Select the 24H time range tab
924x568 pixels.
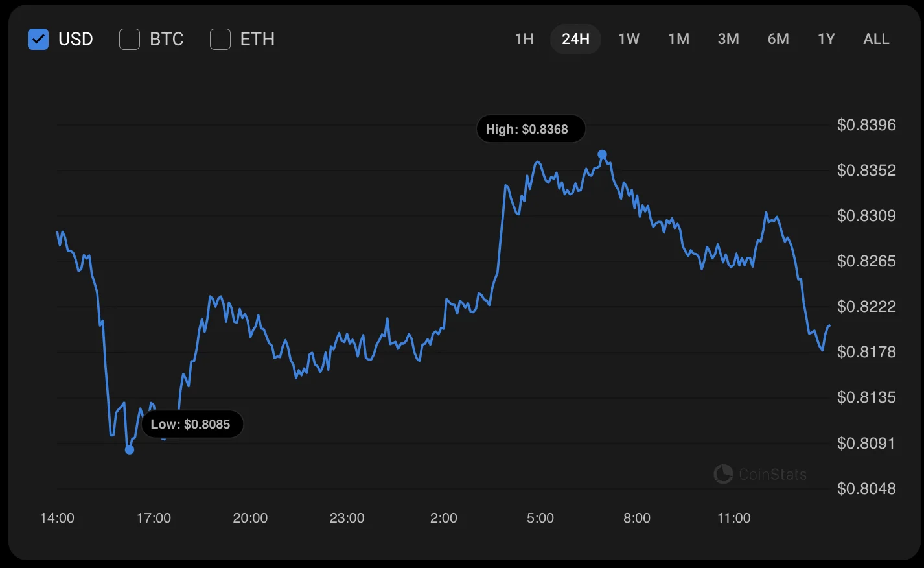point(575,40)
